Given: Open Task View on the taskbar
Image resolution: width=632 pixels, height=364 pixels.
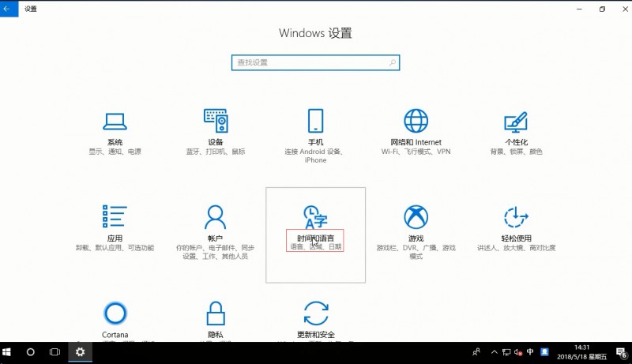Looking at the screenshot, I should click(x=55, y=352).
